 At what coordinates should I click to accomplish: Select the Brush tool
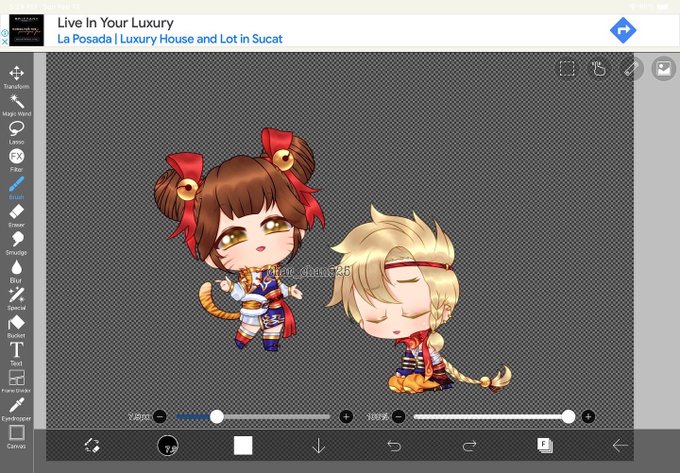point(16,188)
